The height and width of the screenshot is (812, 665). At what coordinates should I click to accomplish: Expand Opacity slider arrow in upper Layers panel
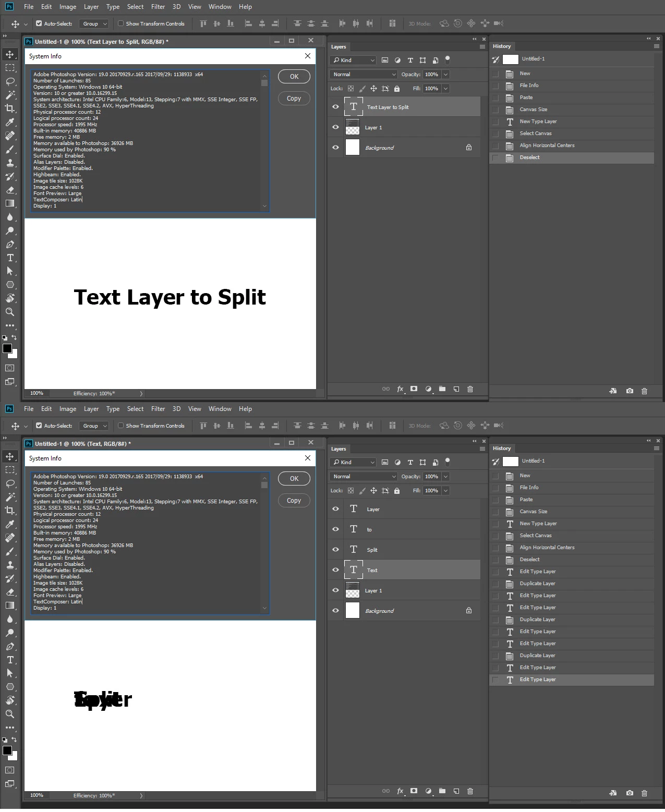coord(446,75)
